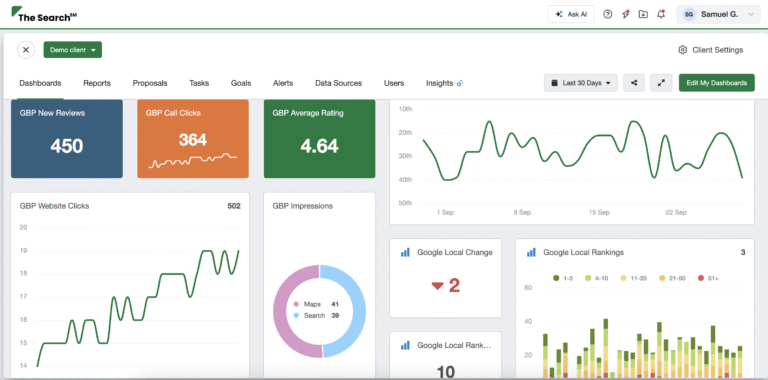This screenshot has height=380, width=768.
Task: Open the Samuel G. account menu
Action: [719, 15]
